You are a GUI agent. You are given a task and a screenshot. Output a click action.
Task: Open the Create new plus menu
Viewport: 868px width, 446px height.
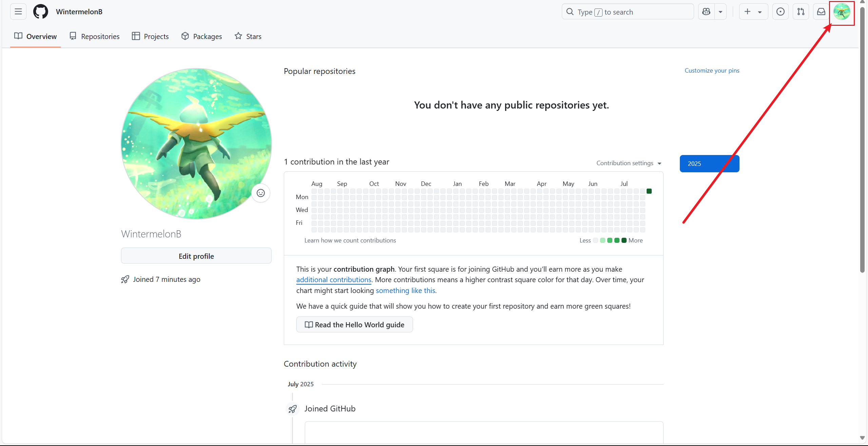click(x=753, y=12)
